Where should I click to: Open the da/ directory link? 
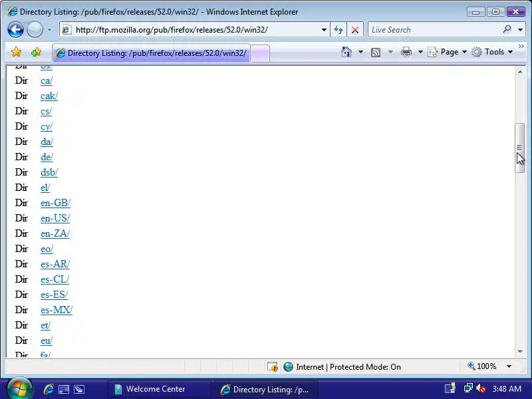pos(47,142)
